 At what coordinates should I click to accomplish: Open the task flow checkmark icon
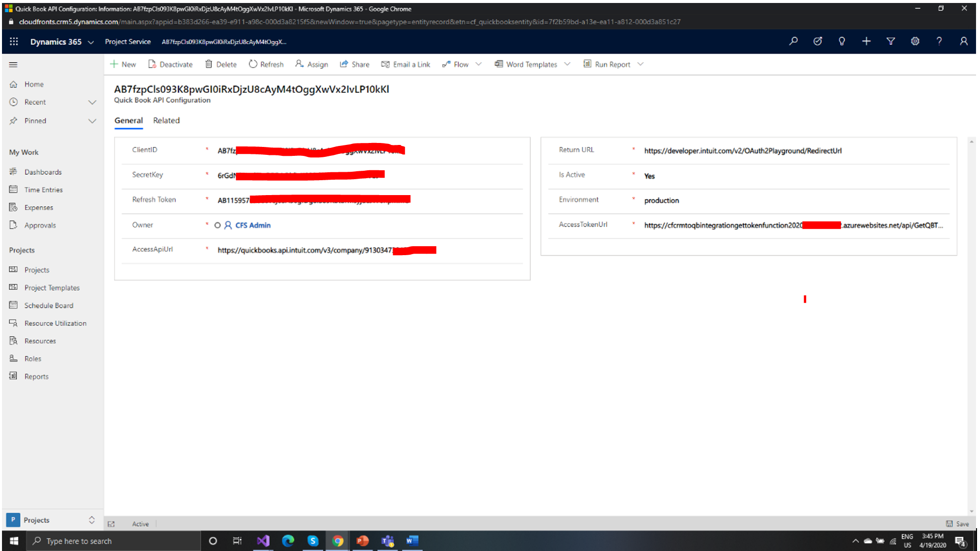(x=818, y=41)
